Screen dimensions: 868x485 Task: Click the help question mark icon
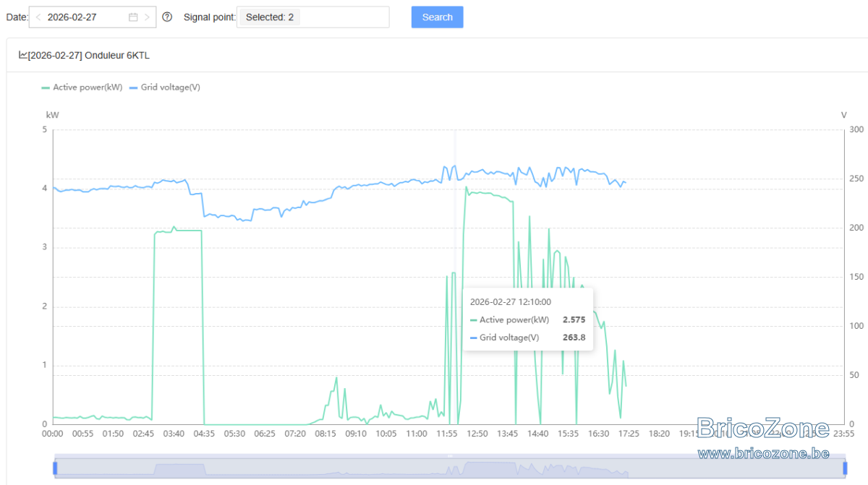tap(167, 17)
